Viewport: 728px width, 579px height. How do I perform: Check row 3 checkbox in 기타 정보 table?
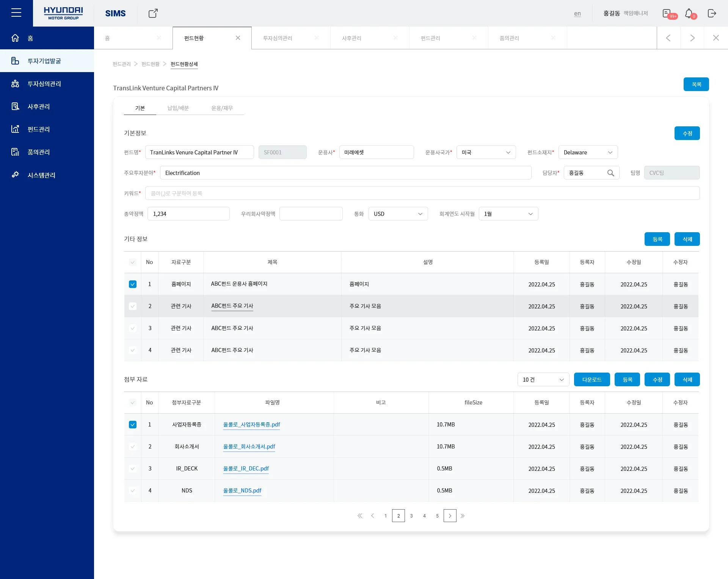(133, 328)
